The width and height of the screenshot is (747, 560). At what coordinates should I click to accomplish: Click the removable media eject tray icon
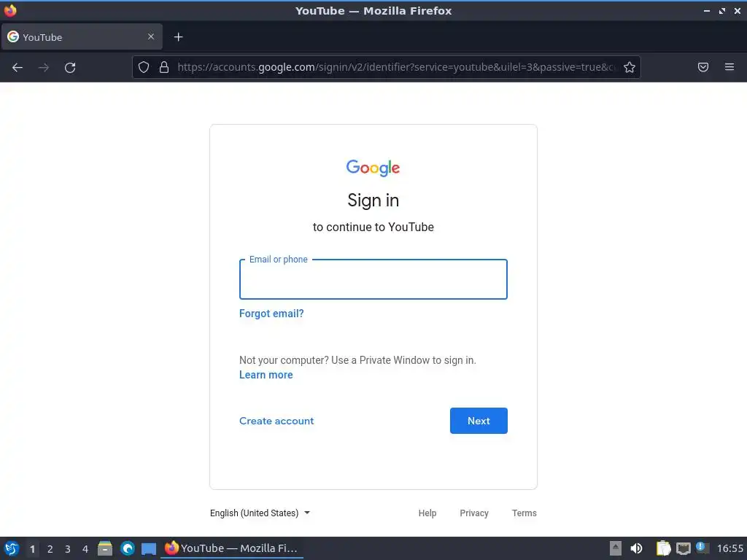click(616, 548)
